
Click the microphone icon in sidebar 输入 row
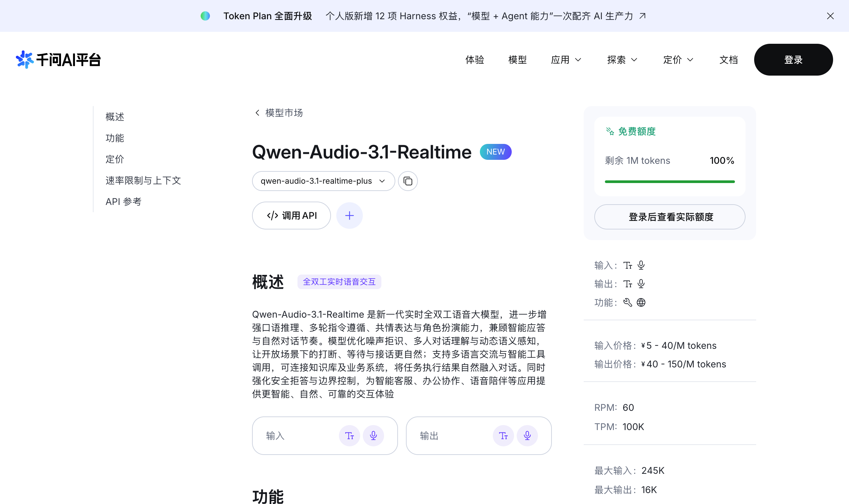click(641, 265)
